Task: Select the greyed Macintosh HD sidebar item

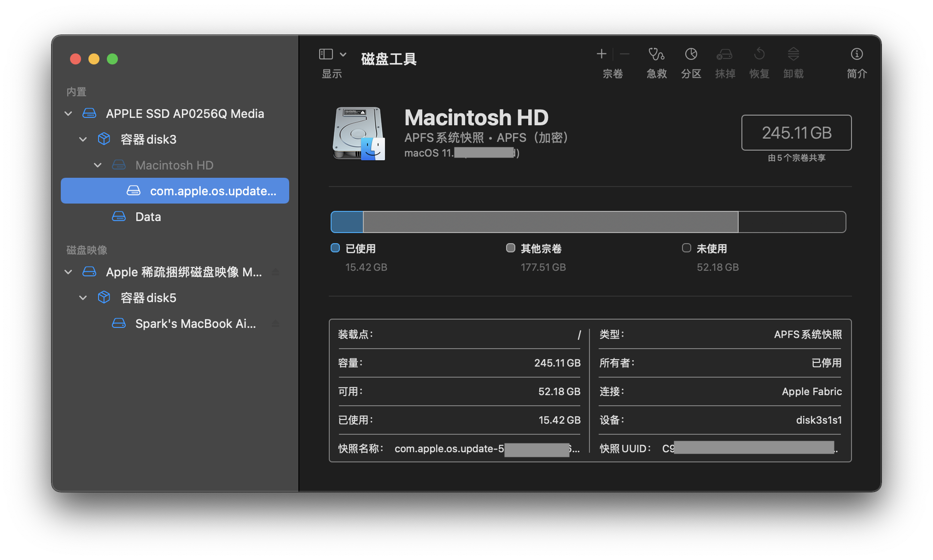Action: pos(174,165)
